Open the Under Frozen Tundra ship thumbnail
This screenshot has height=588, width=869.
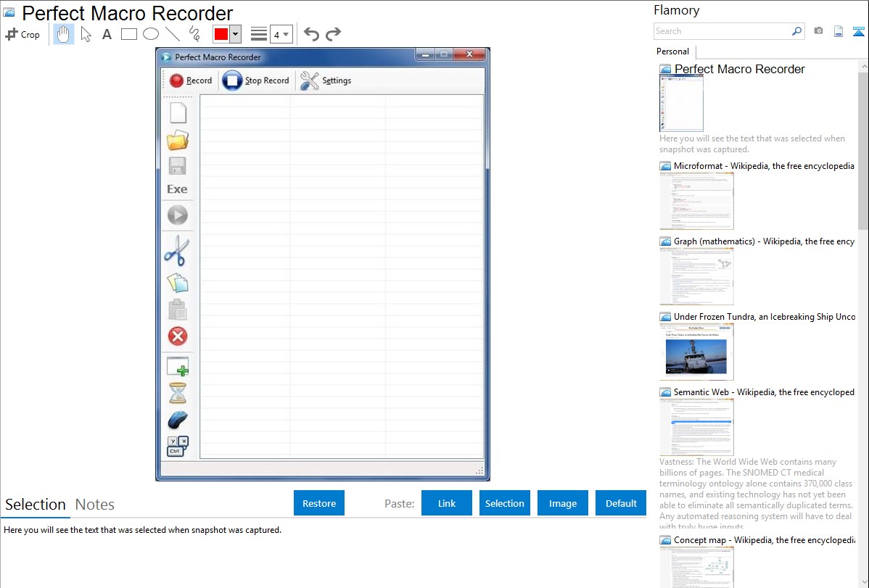(x=696, y=352)
